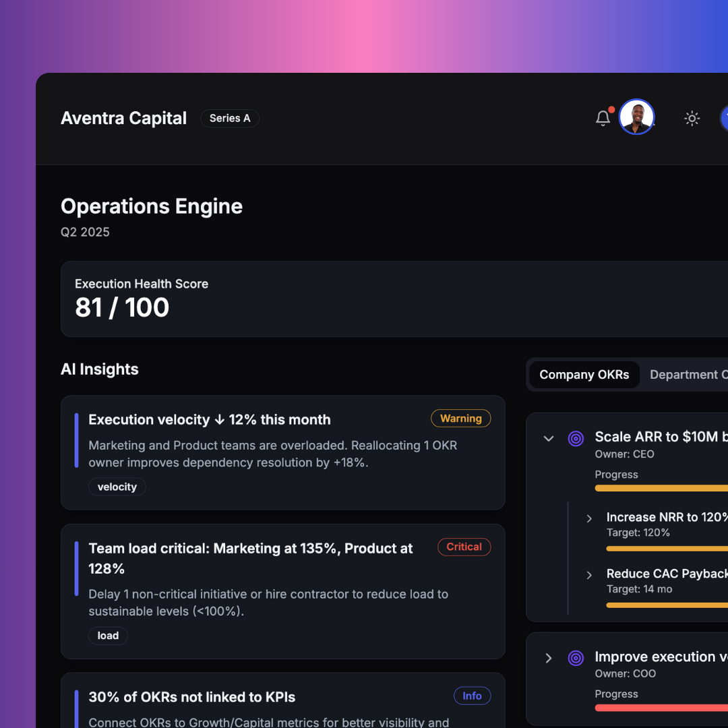Expand the Improve execution objective
Image resolution: width=728 pixels, height=728 pixels.
548,658
